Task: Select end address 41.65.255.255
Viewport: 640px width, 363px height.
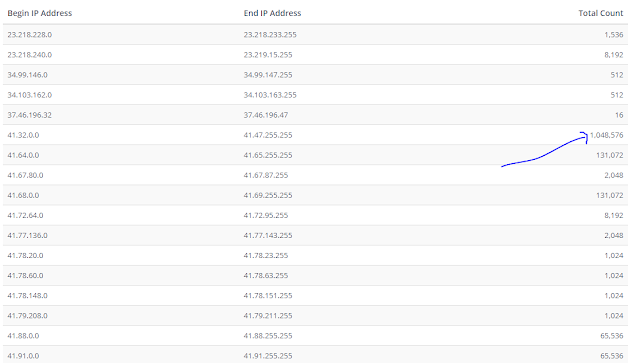Action: tap(268, 155)
